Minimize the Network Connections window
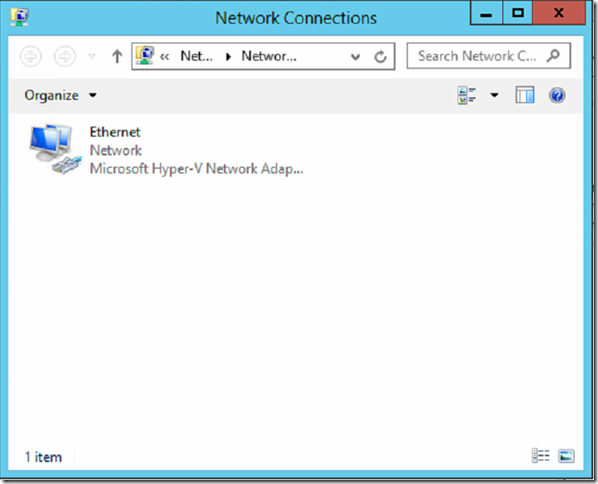 (x=486, y=14)
